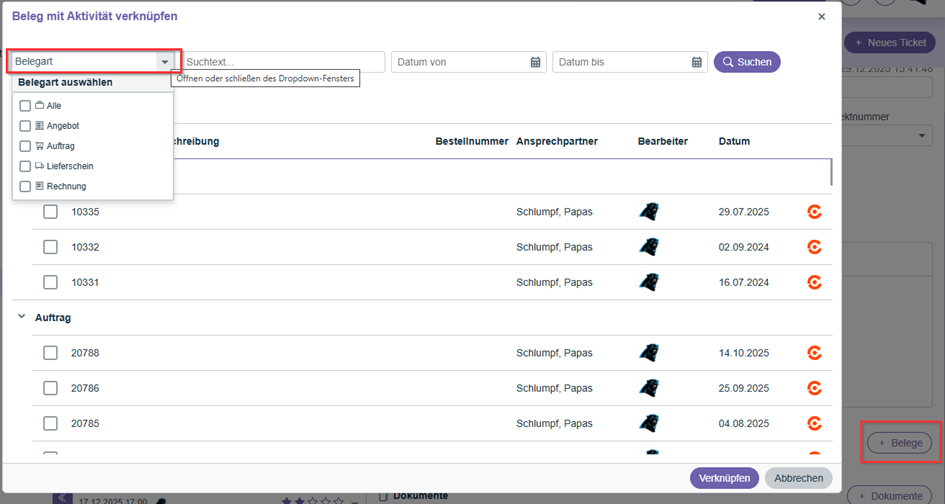Click panther avatar in row 20786
Screen dimensions: 945x504
pos(649,388)
